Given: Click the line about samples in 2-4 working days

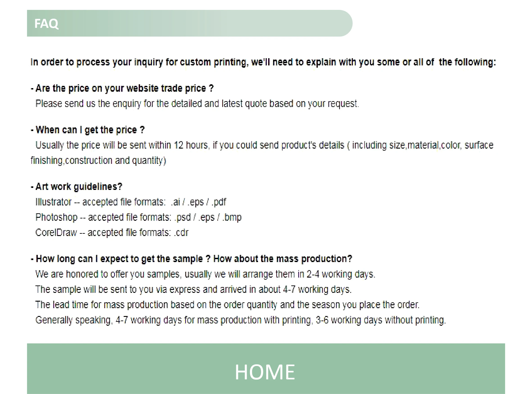Looking at the screenshot, I should tap(205, 274).
